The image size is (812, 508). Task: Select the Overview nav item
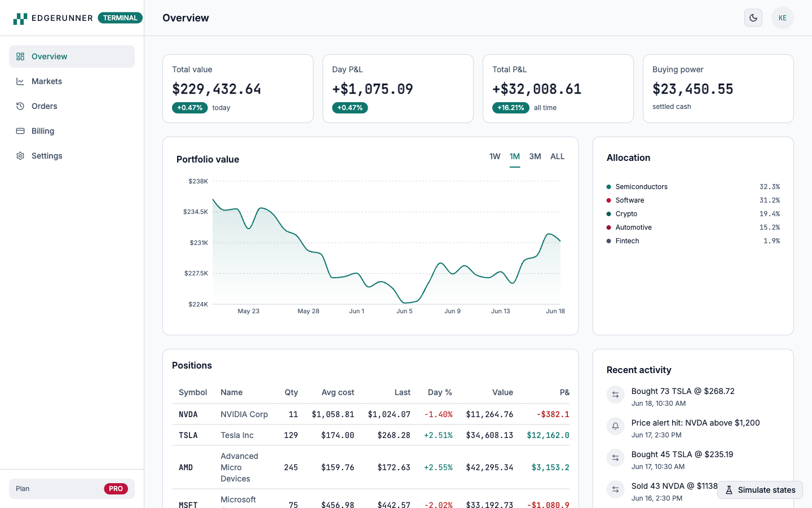72,56
